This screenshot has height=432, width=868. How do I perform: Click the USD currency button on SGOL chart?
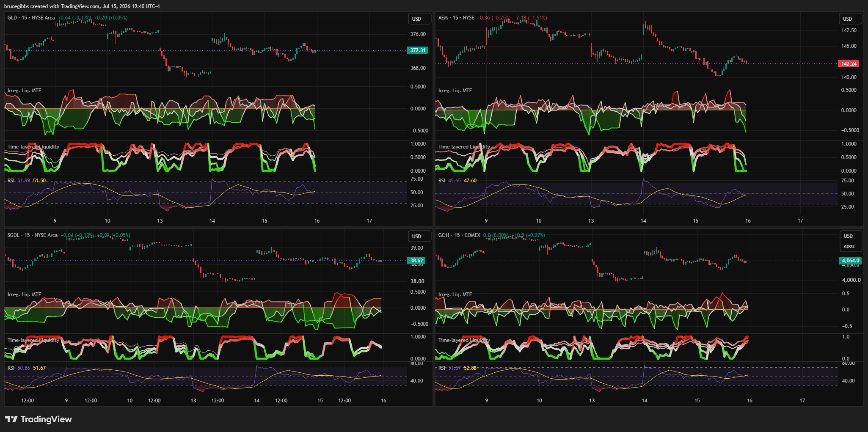tap(419, 236)
